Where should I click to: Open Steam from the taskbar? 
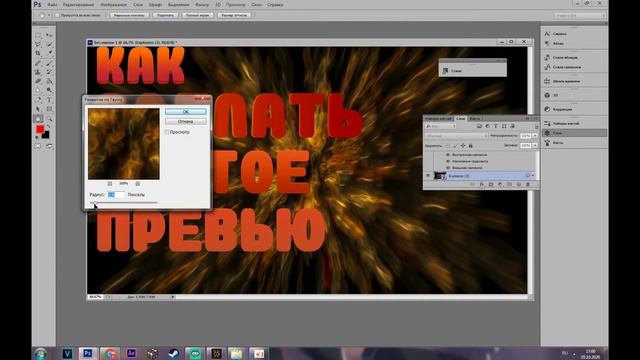click(173, 353)
